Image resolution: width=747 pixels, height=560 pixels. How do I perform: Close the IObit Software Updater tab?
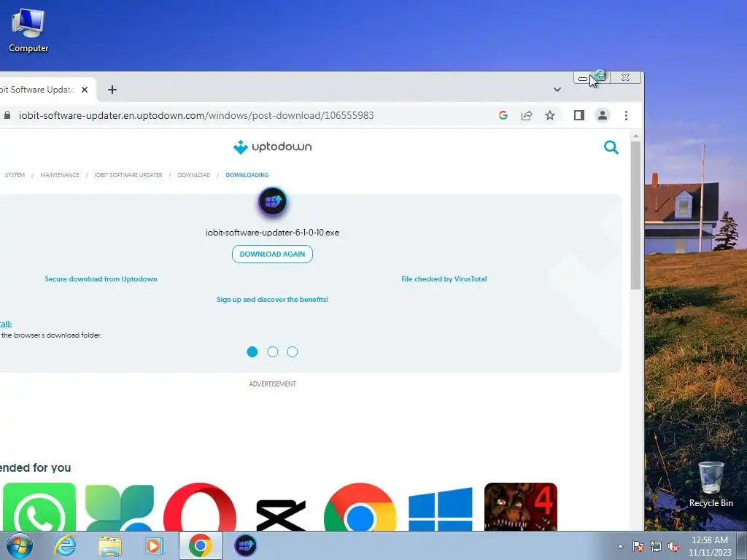(x=85, y=90)
